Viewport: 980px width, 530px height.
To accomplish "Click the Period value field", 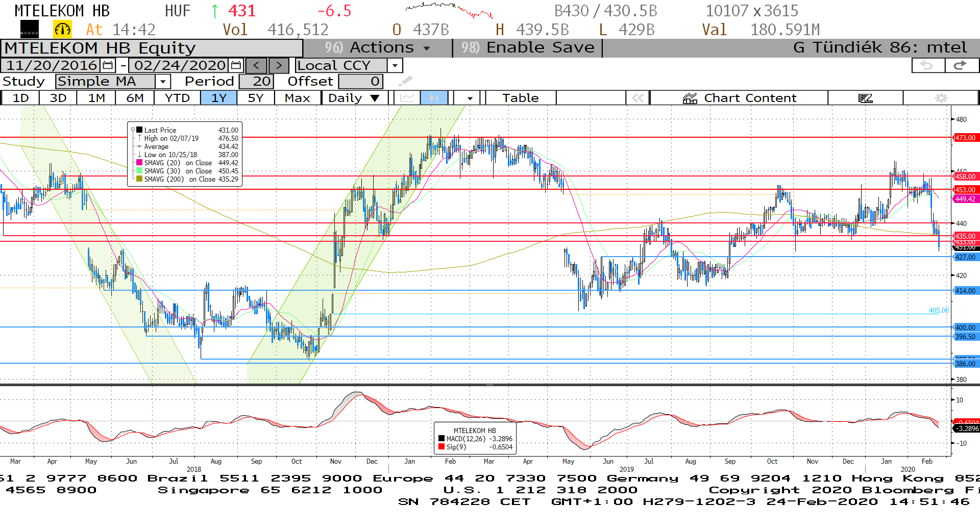I will tap(257, 82).
